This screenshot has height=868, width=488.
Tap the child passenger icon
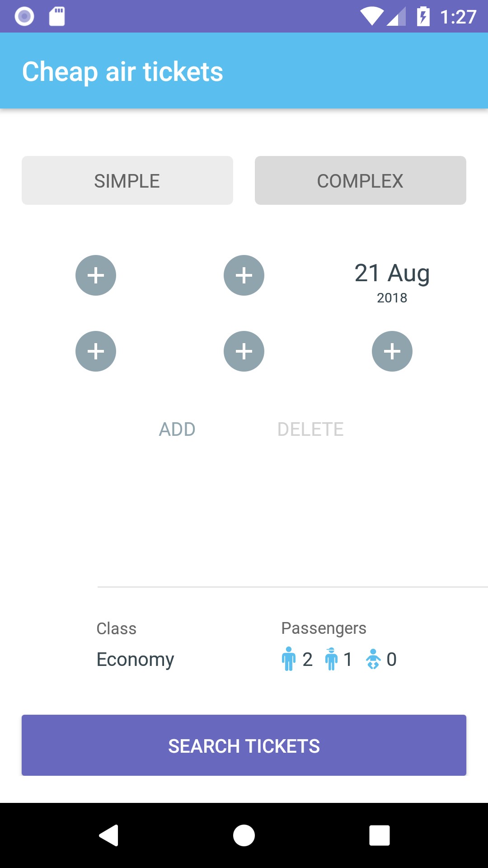coord(331,659)
